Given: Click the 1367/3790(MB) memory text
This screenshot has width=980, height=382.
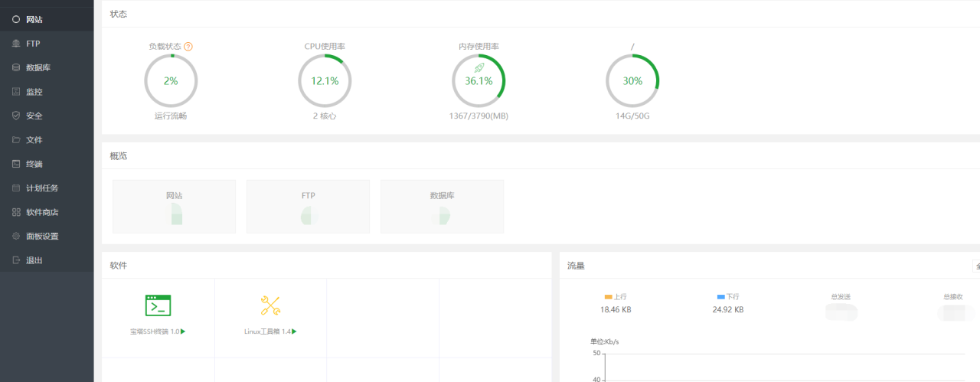Looking at the screenshot, I should coord(479,116).
